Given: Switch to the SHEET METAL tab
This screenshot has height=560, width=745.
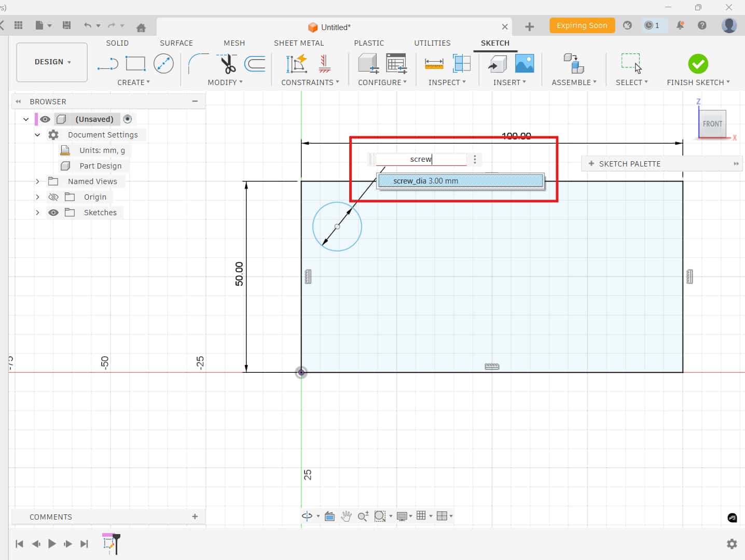Looking at the screenshot, I should click(x=299, y=43).
